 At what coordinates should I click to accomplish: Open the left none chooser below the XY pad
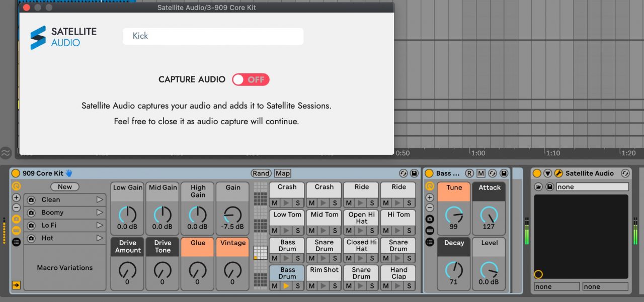(557, 287)
